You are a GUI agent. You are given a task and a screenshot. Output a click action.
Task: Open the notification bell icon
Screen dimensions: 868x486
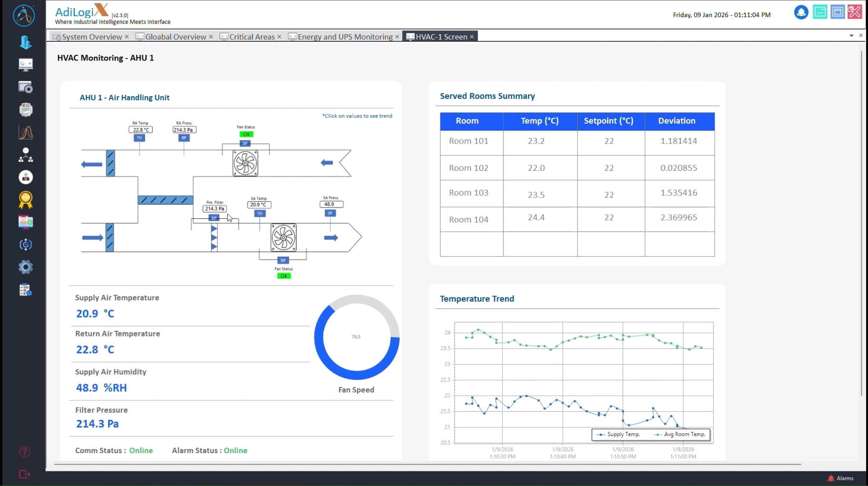click(801, 12)
